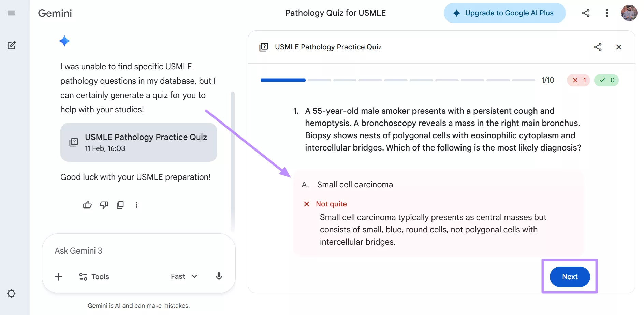Open the microphone for voice input
644x315 pixels.
click(219, 276)
